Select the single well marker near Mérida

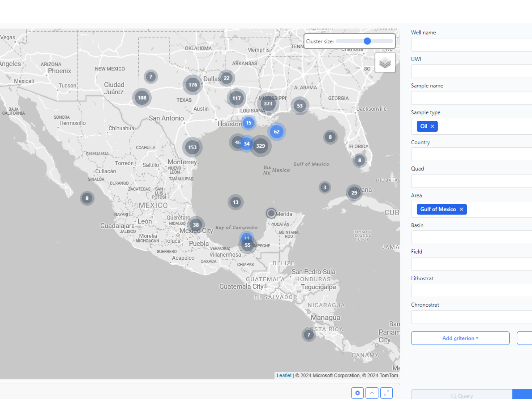pyautogui.click(x=271, y=213)
